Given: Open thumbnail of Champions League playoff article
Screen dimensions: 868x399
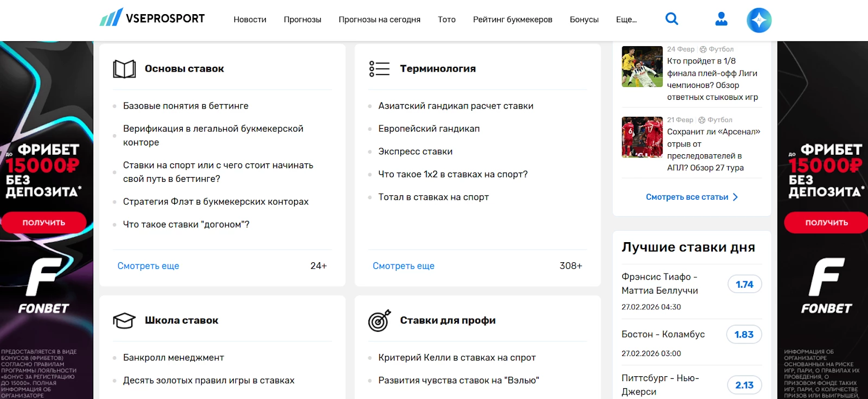Looking at the screenshot, I should click(x=642, y=67).
